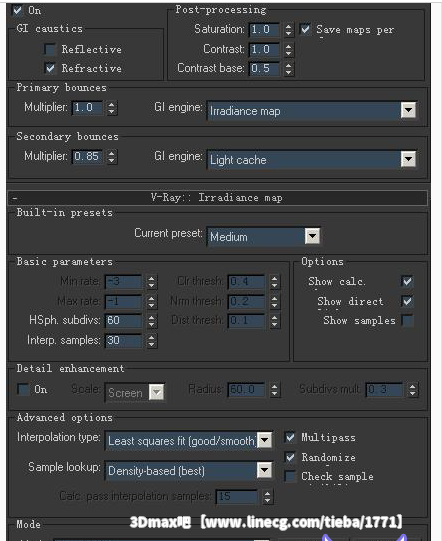
Task: Adjust the Interp. samples spinner
Action: pyautogui.click(x=151, y=341)
